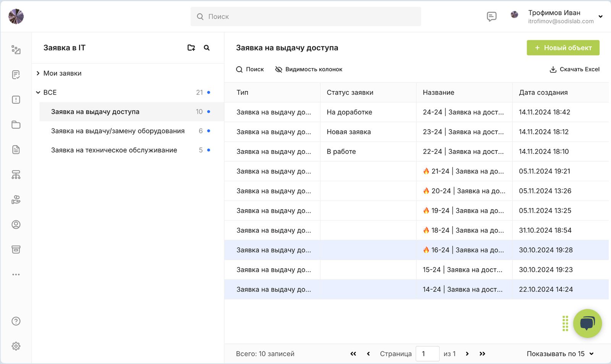Open the settings gear icon
The width and height of the screenshot is (611, 364).
(x=16, y=346)
